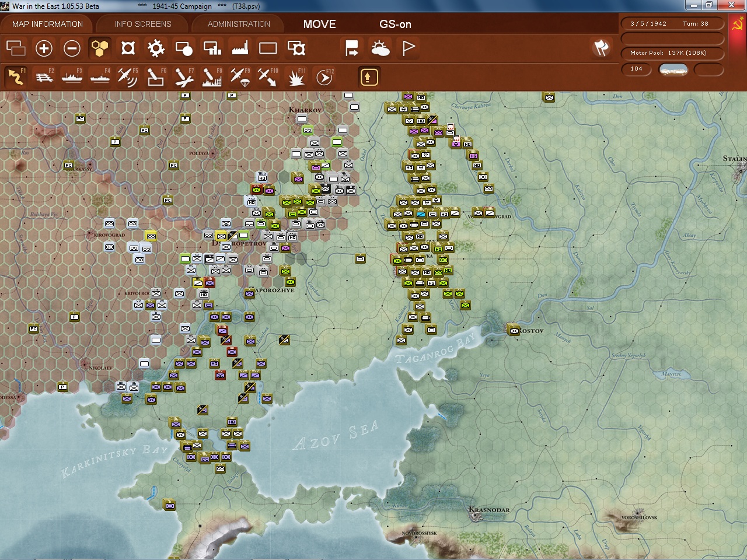747x560 pixels.
Task: Open the Map Information tab
Action: (47, 24)
